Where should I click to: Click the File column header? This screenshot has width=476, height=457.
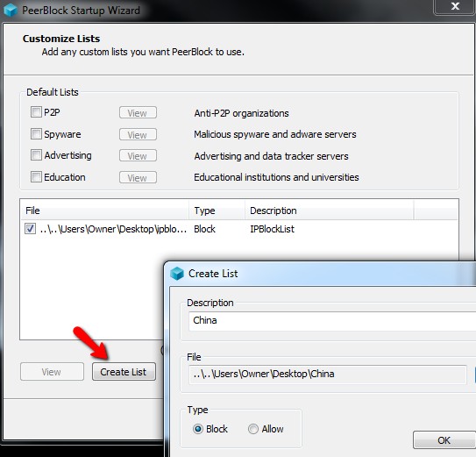(104, 211)
